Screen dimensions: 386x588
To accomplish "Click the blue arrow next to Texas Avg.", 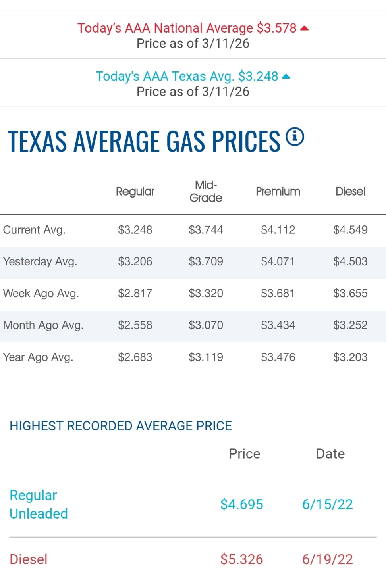I will (x=286, y=76).
